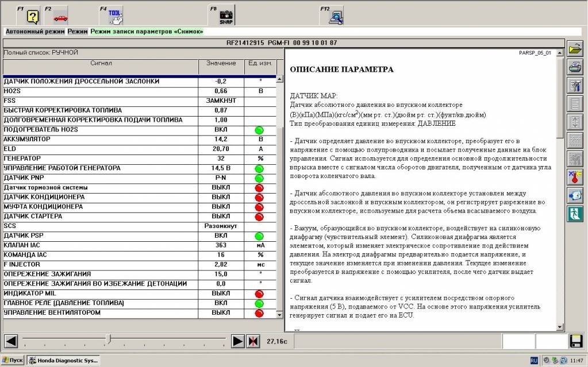
Task: Click red indicator in ДАТЧИК СТАРТЕРА row
Action: [x=259, y=217]
